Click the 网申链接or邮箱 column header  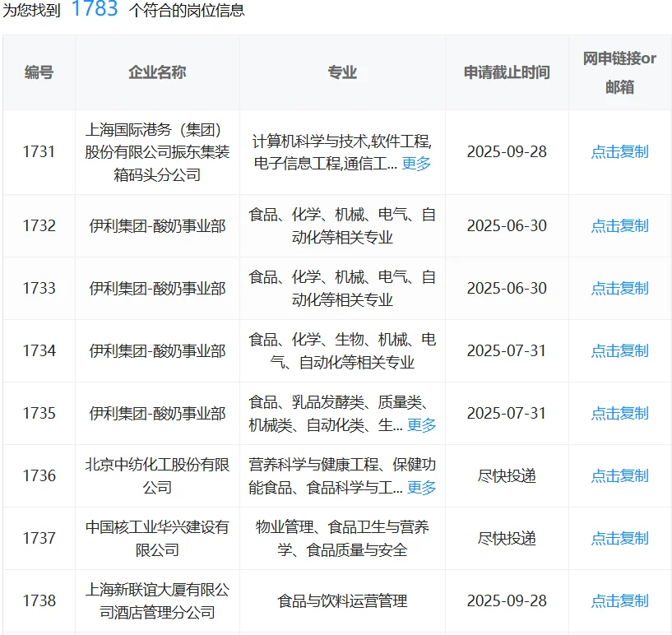[619, 72]
